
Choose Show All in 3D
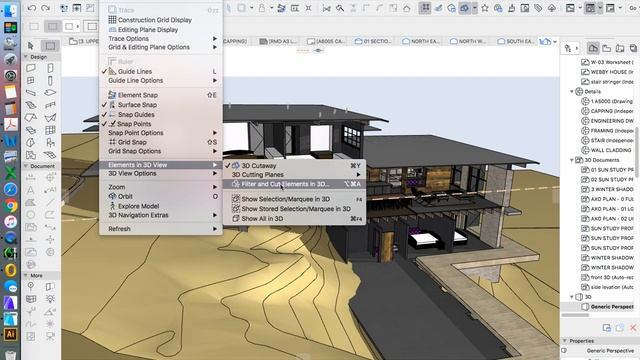[x=294, y=219]
